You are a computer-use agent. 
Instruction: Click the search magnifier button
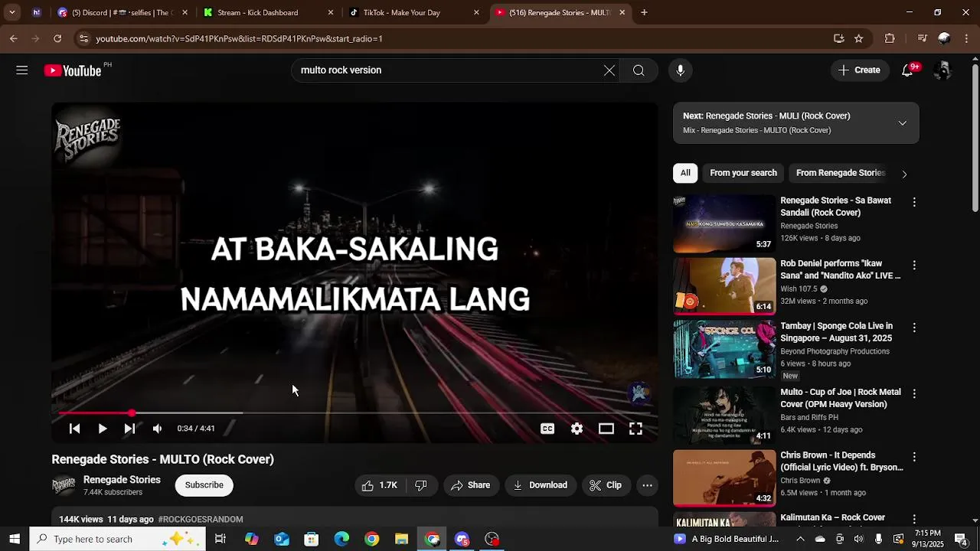point(639,70)
